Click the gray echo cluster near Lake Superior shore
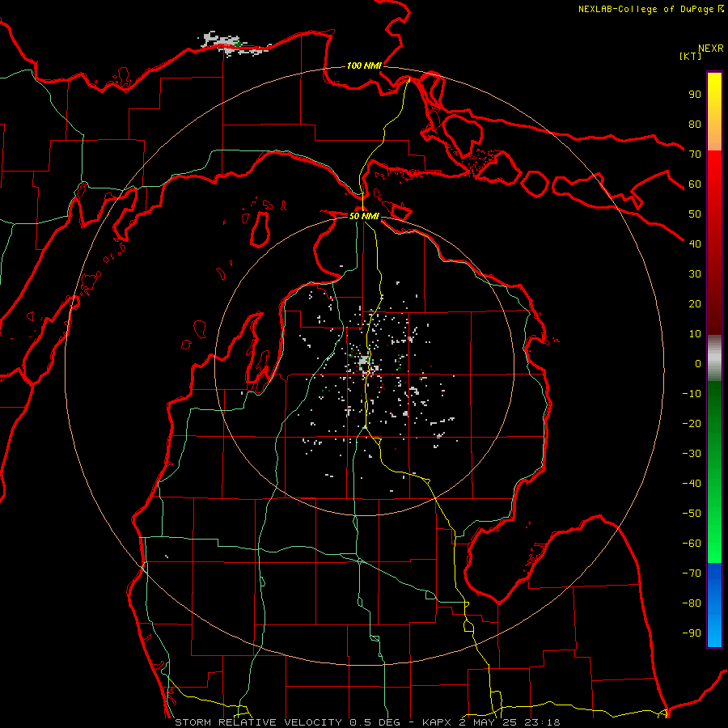728x728 pixels. point(234,44)
